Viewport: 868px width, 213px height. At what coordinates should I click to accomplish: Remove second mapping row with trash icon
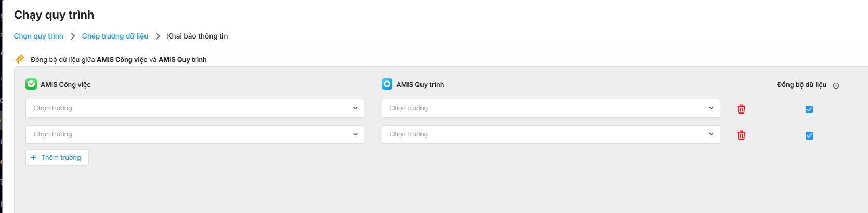point(741,135)
